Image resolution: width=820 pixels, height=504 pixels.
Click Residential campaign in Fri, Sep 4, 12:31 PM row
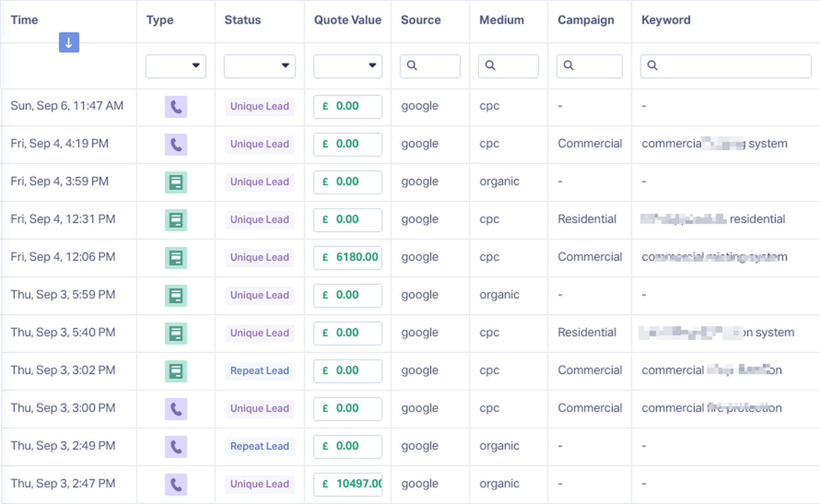pos(587,219)
